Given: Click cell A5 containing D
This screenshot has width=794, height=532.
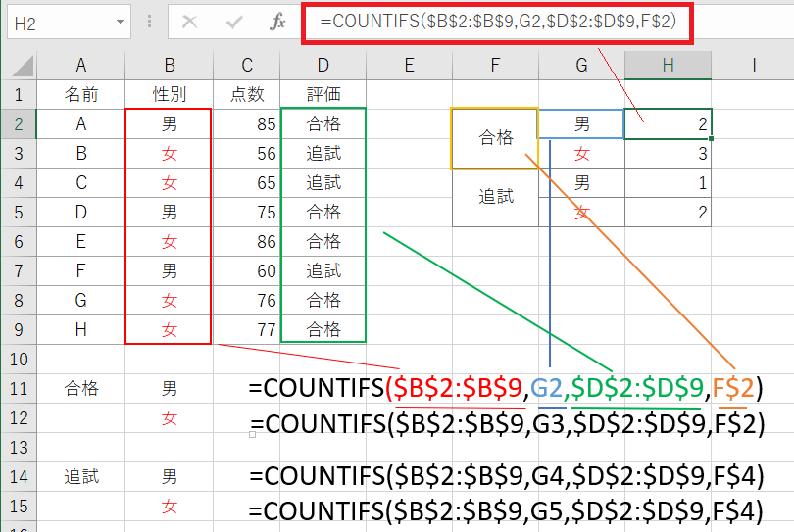Looking at the screenshot, I should tap(81, 212).
